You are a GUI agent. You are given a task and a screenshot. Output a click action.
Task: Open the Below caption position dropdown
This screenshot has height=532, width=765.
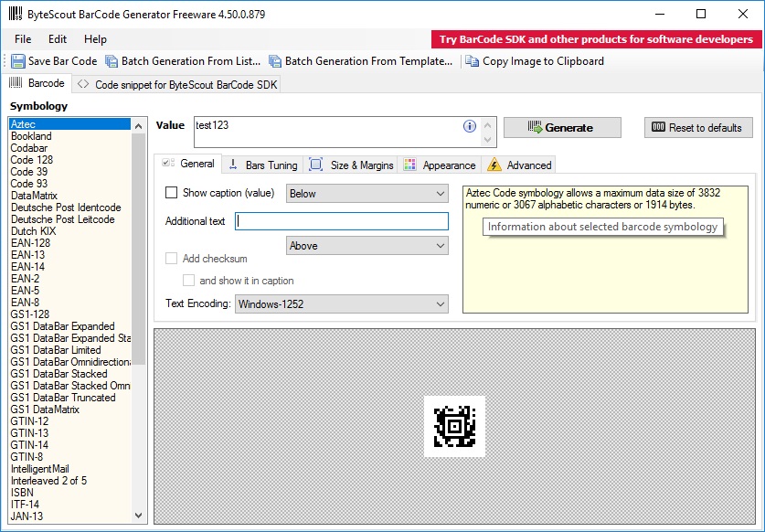click(x=440, y=193)
